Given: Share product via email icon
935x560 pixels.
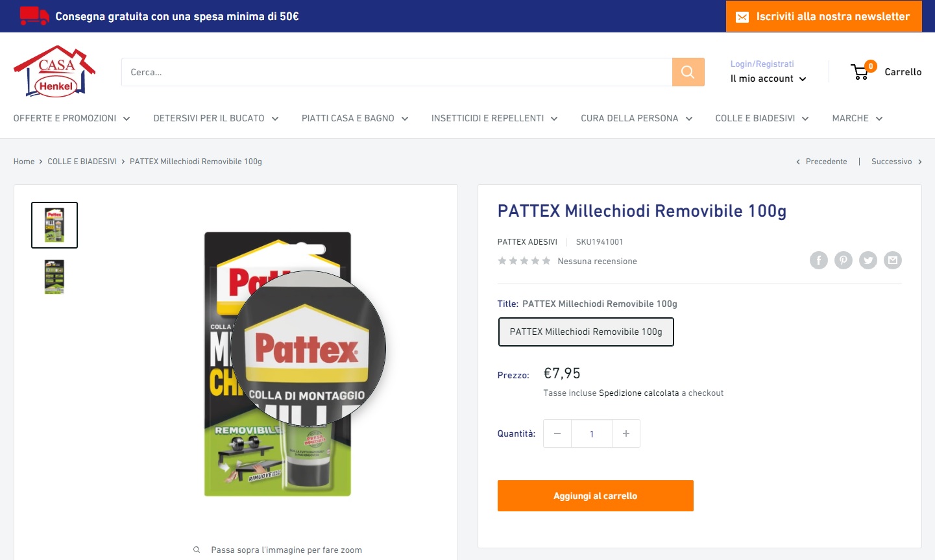Looking at the screenshot, I should pos(893,260).
